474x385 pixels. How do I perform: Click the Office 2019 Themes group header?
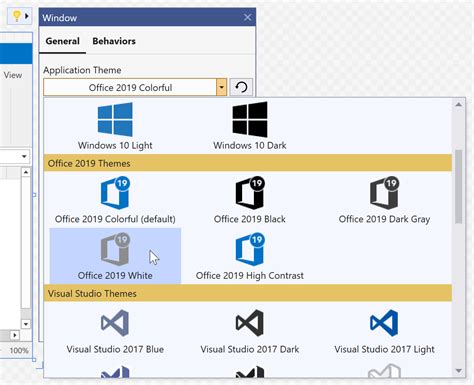click(248, 163)
